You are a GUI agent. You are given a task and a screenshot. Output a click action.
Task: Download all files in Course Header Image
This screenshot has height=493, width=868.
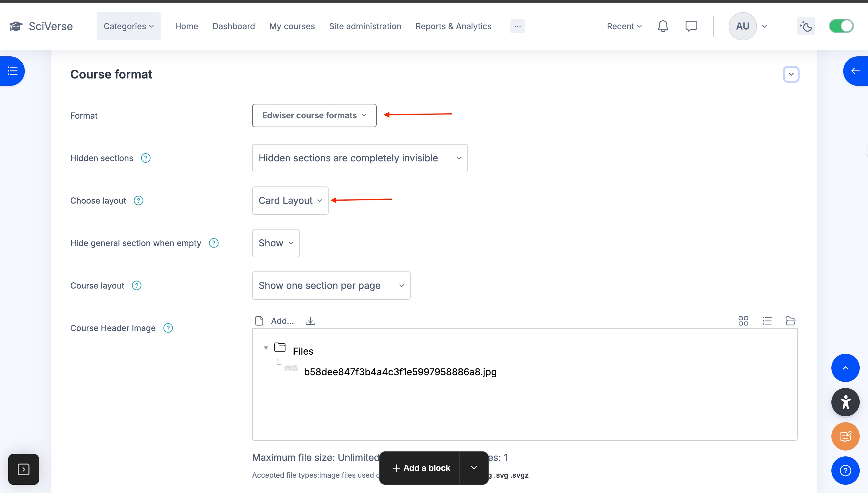[310, 321]
